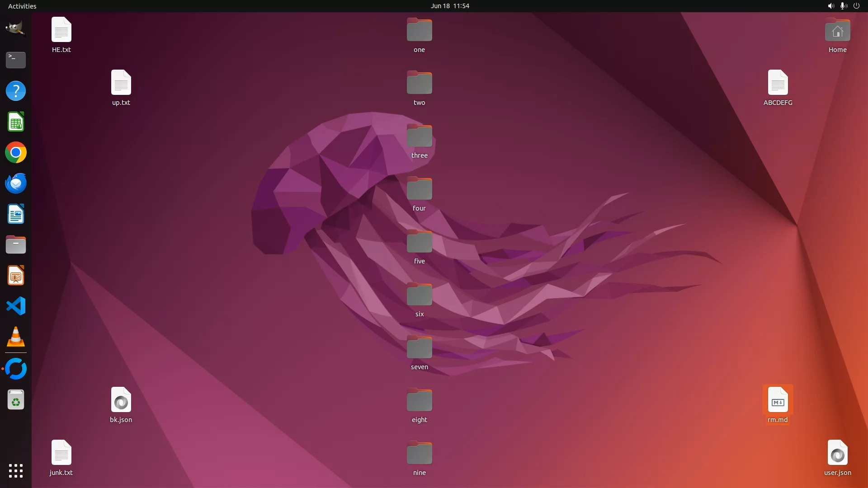
Task: Open the Trash in dock
Action: (15, 400)
